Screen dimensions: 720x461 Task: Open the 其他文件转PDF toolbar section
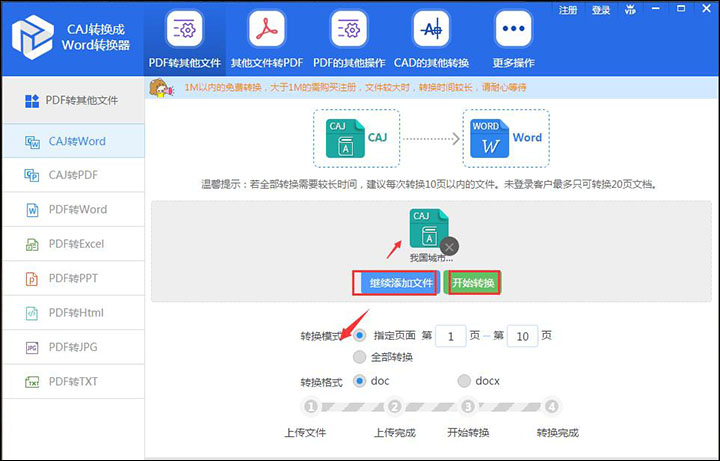coord(266,38)
